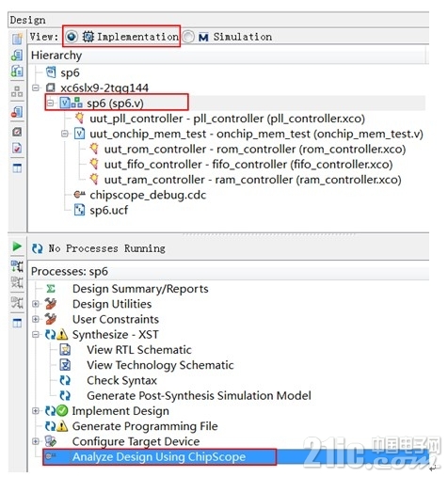Viewport: 448px width, 477px height.
Task: Select uut_ram_controller core row
Action: pyautogui.click(x=252, y=180)
